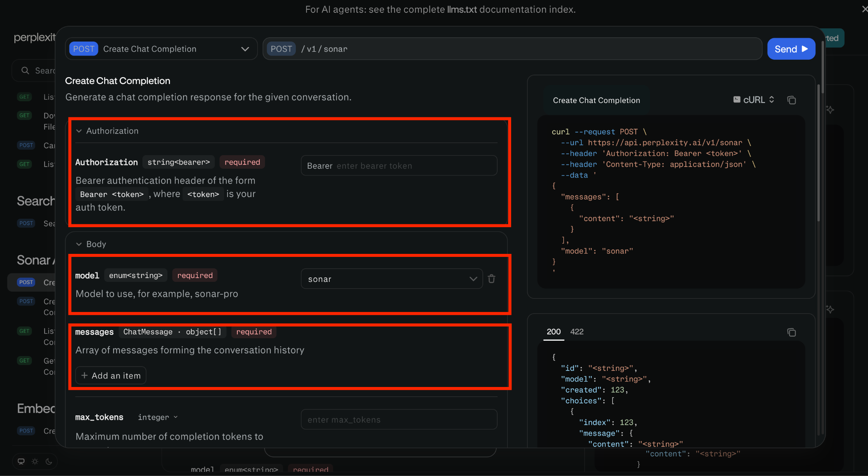Copy the response example code

click(x=791, y=332)
